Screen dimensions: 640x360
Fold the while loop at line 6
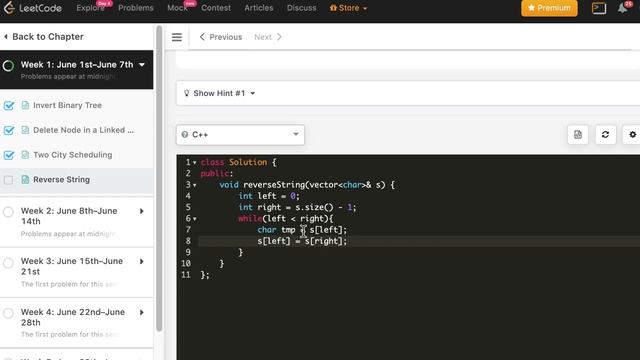point(195,219)
